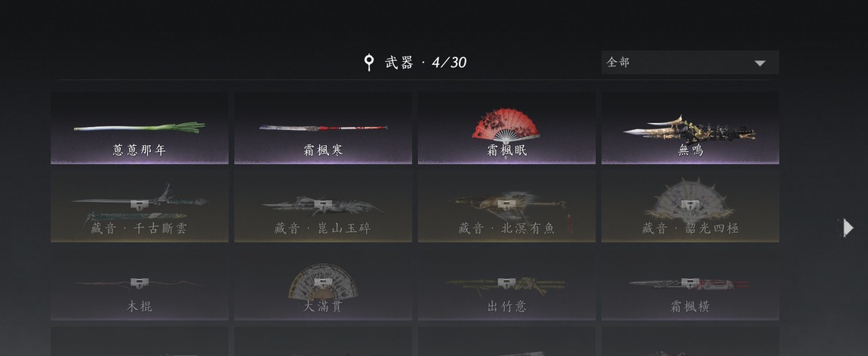Image resolution: width=868 pixels, height=356 pixels.
Task: Click the weapon category pin icon
Action: (368, 62)
